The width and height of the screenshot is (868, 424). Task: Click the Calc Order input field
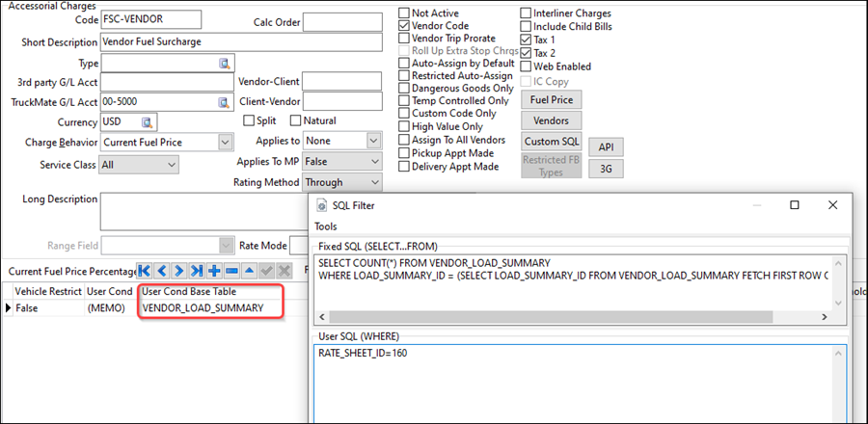point(342,22)
